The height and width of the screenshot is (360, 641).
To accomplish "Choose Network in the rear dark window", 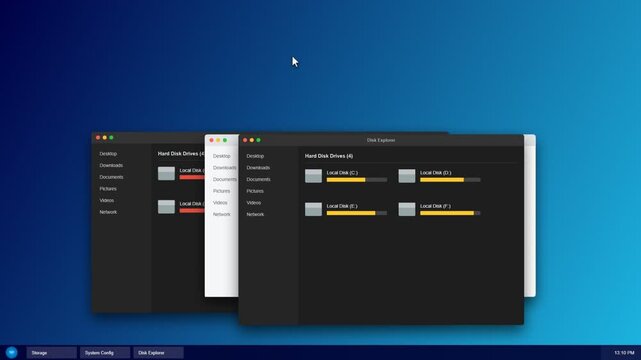I will pyautogui.click(x=108, y=212).
